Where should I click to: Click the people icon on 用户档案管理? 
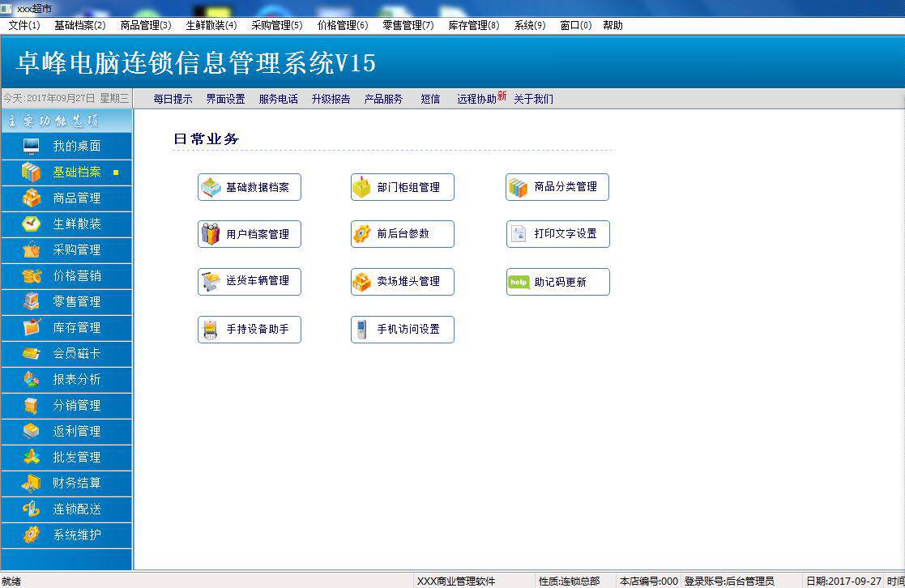point(211,234)
